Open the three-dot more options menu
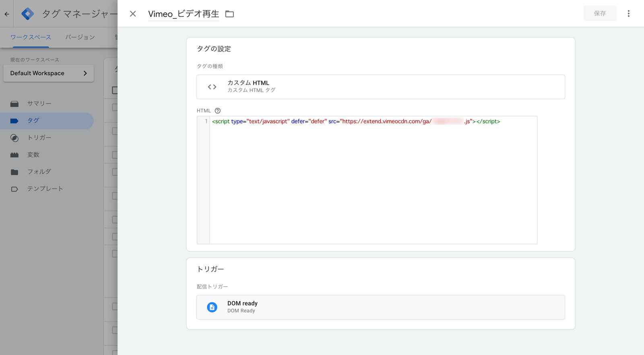The image size is (644, 355). 628,14
